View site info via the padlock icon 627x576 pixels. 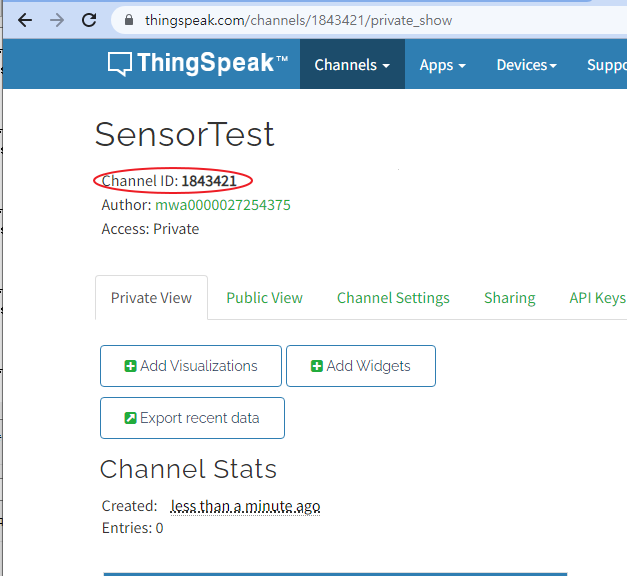[129, 20]
